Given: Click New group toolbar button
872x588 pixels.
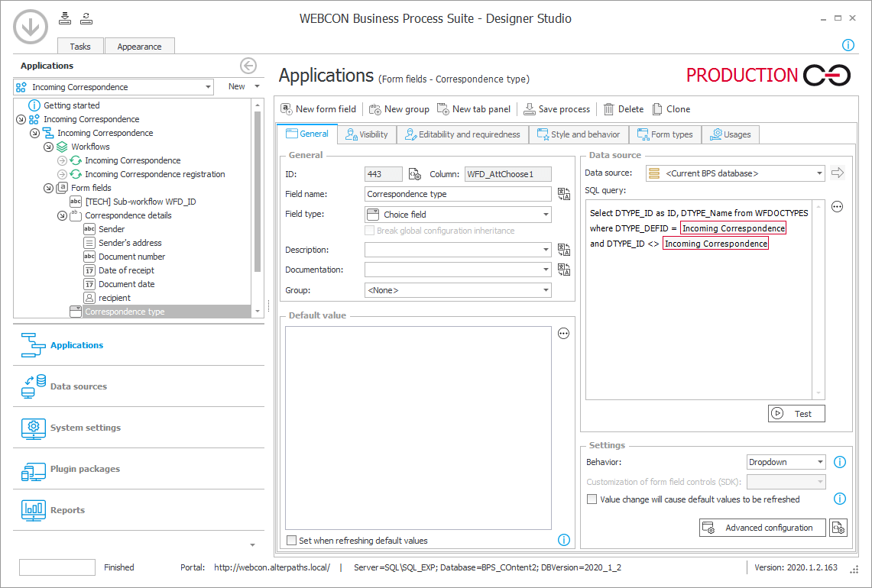Looking at the screenshot, I should click(399, 109).
